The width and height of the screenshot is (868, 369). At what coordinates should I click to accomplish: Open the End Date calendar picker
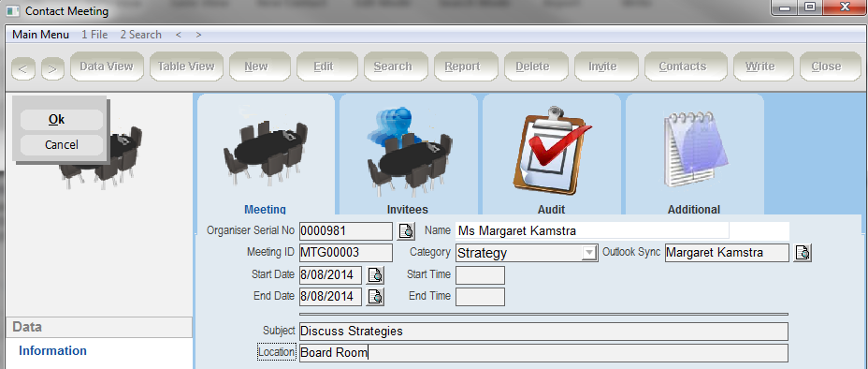[x=375, y=297]
